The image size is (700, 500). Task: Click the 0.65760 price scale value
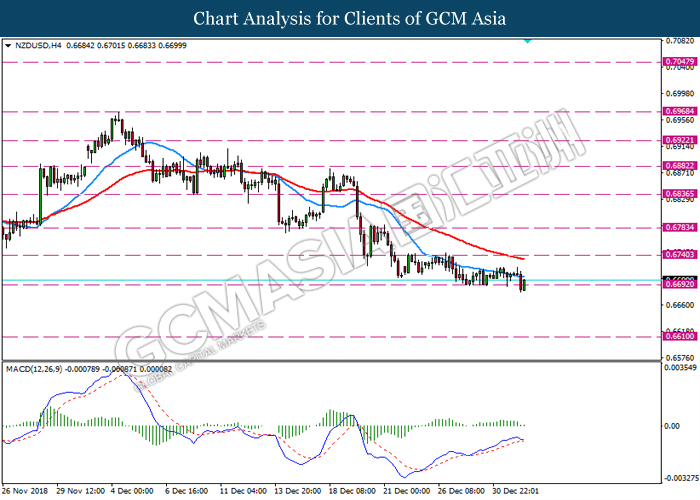pyautogui.click(x=680, y=358)
